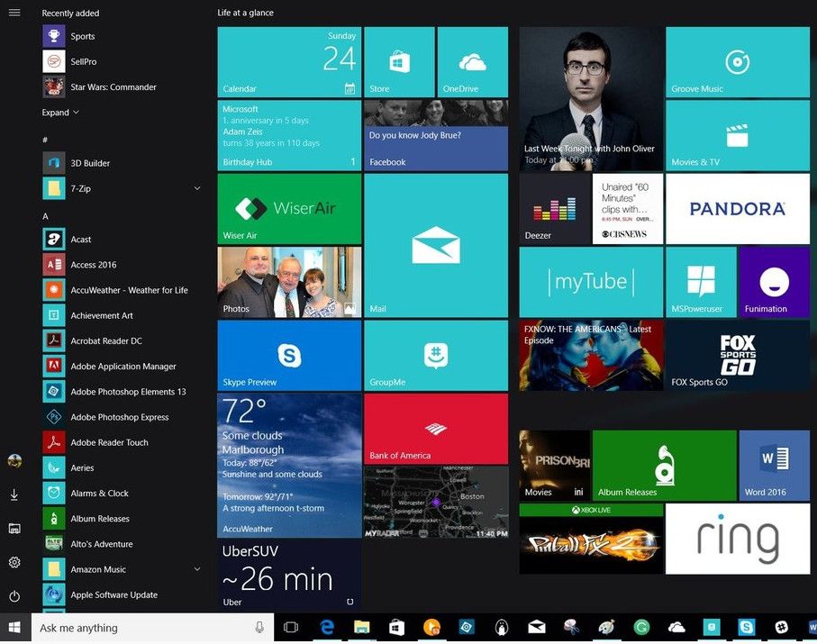Open Alto's Adventure in the list
The image size is (817, 644).
121,543
